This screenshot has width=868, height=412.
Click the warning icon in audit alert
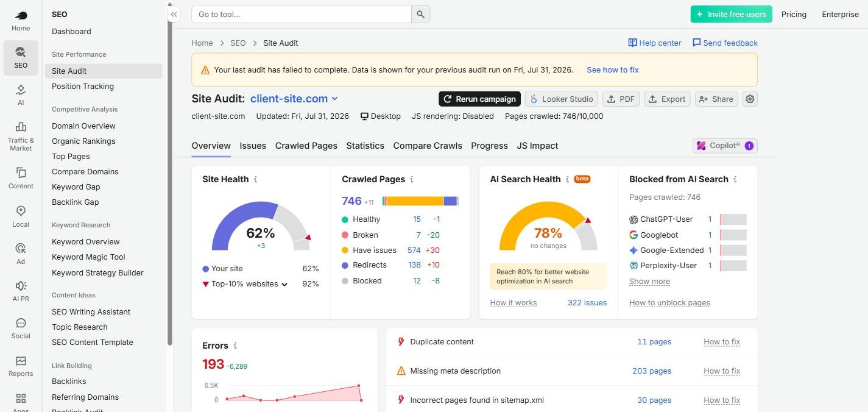pyautogui.click(x=205, y=70)
